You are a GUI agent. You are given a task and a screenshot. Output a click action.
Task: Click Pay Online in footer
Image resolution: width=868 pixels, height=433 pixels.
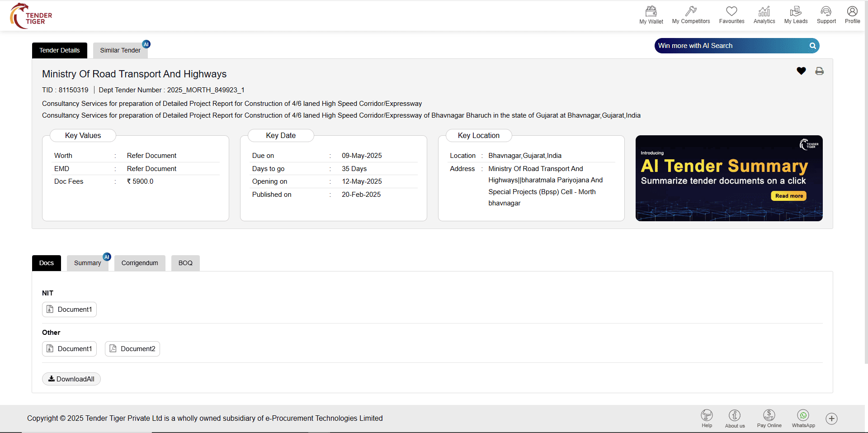click(769, 418)
